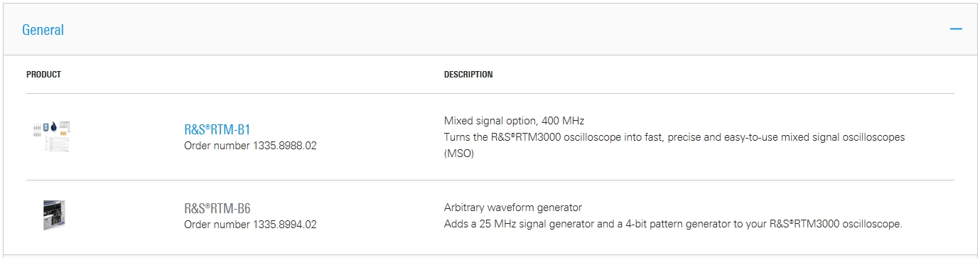980x258 pixels.
Task: Click the 'mixed signal oscilloscopes' phrase
Action: (x=842, y=136)
